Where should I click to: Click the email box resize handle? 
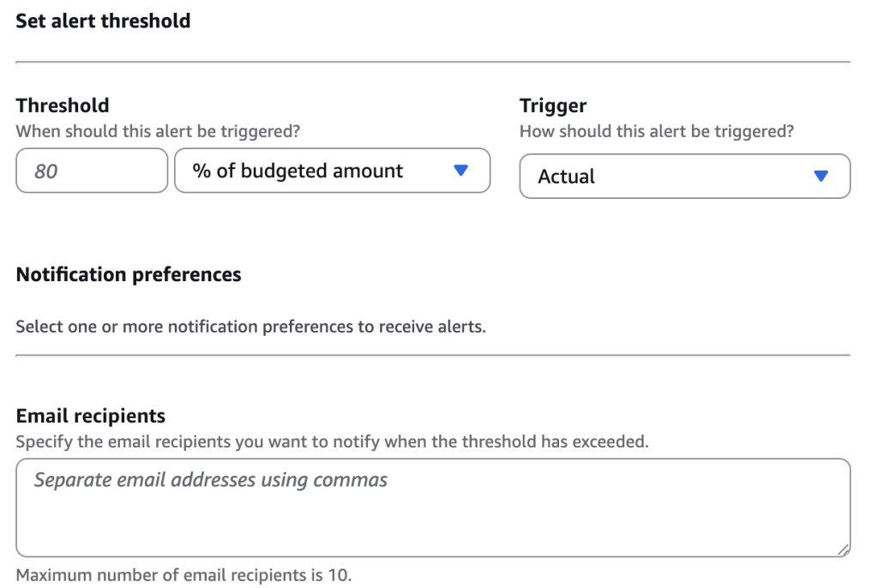pos(844,550)
